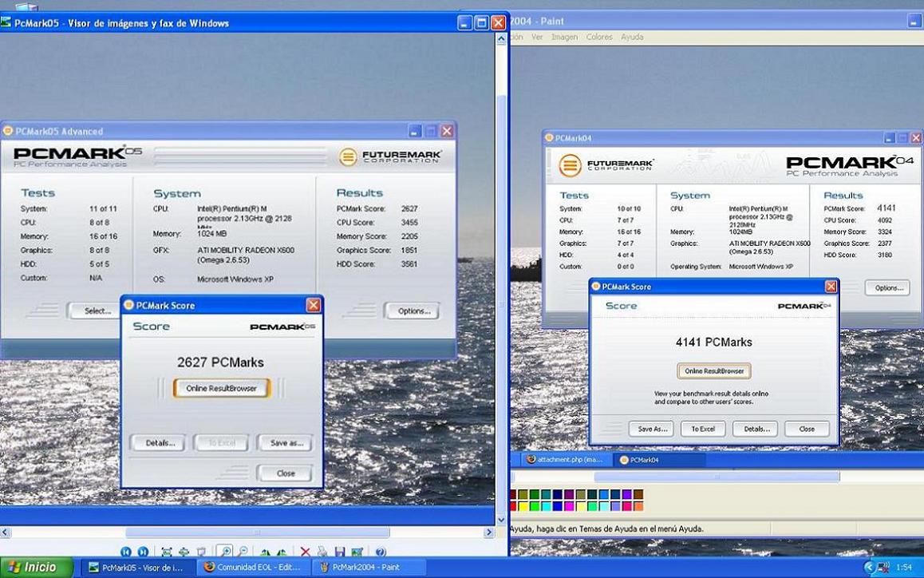Open help with the blue question mark icon
Screen dimensions: 924x578
pyautogui.click(x=380, y=552)
